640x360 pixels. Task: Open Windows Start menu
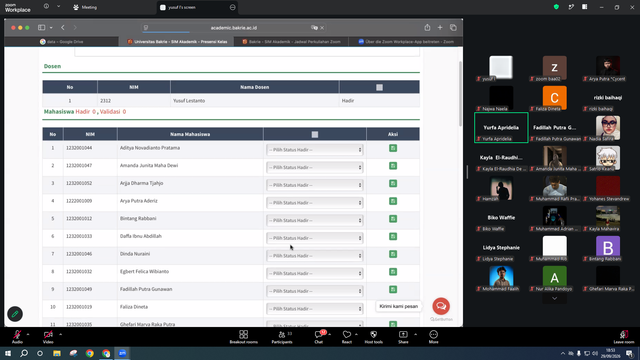click(8, 353)
